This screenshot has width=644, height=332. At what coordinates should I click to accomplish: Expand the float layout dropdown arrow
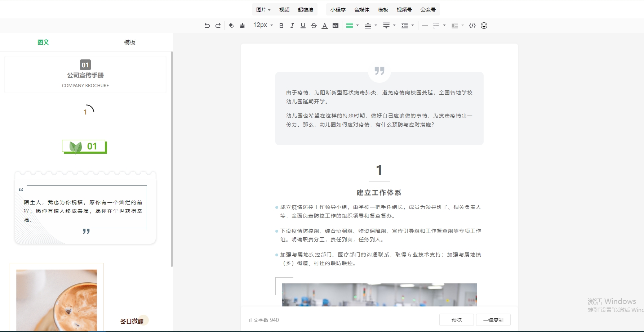[463, 25]
